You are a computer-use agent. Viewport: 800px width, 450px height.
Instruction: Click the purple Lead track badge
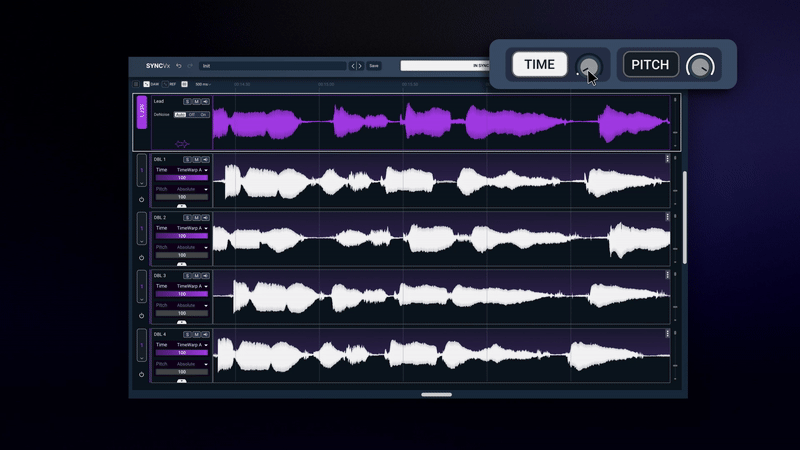click(142, 112)
